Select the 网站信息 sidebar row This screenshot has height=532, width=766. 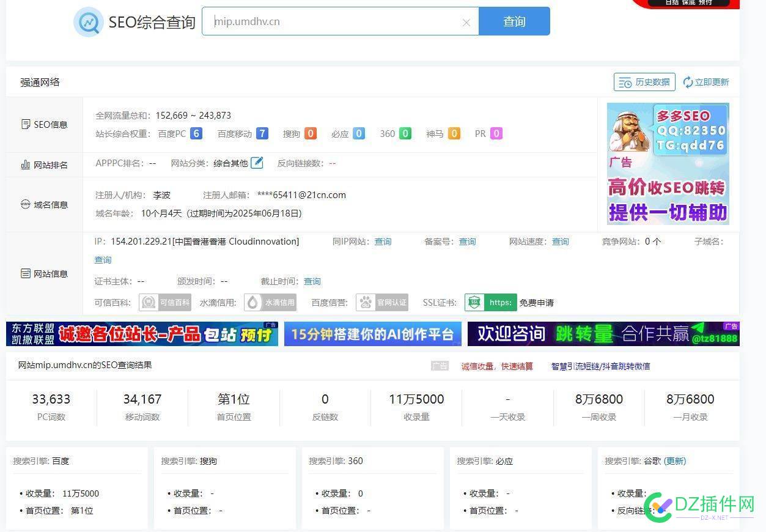[44, 274]
